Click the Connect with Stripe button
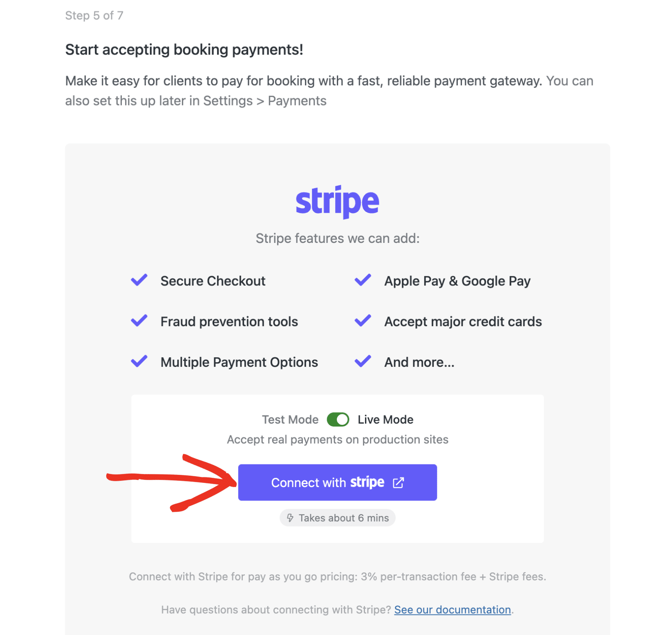The width and height of the screenshot is (672, 635). click(x=337, y=482)
